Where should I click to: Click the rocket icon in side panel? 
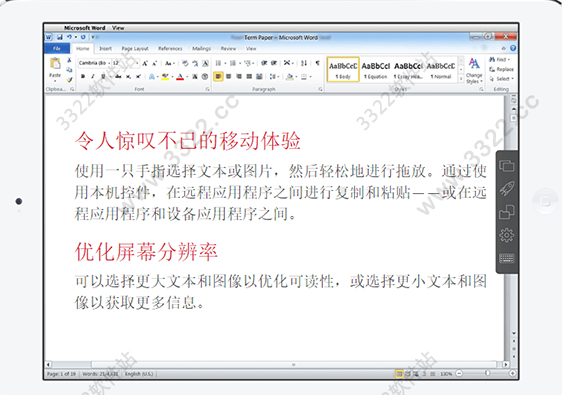click(506, 189)
